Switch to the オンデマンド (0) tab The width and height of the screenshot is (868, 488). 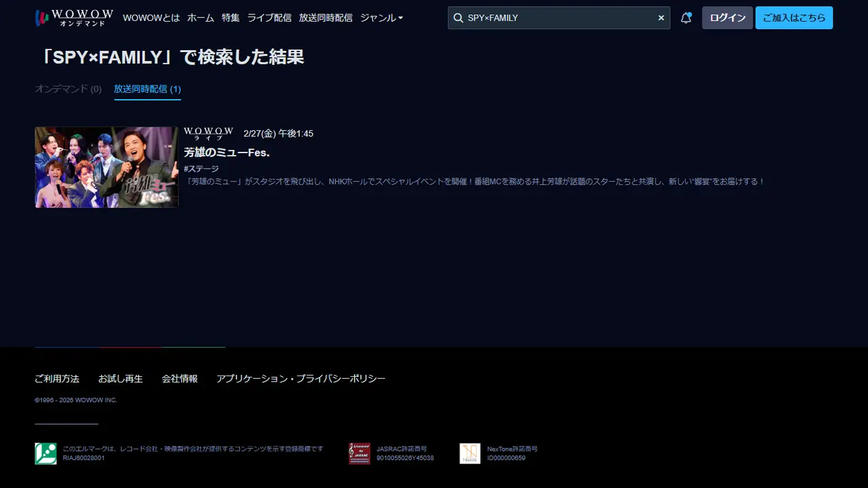(x=68, y=89)
